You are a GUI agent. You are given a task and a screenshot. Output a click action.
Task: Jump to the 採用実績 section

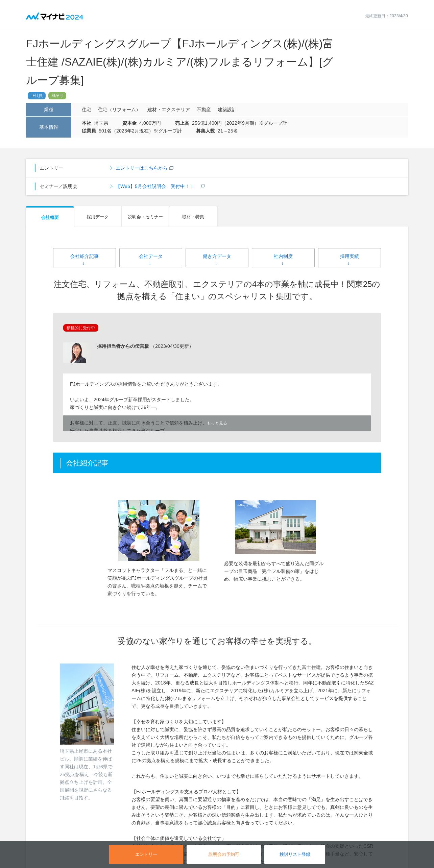click(349, 258)
